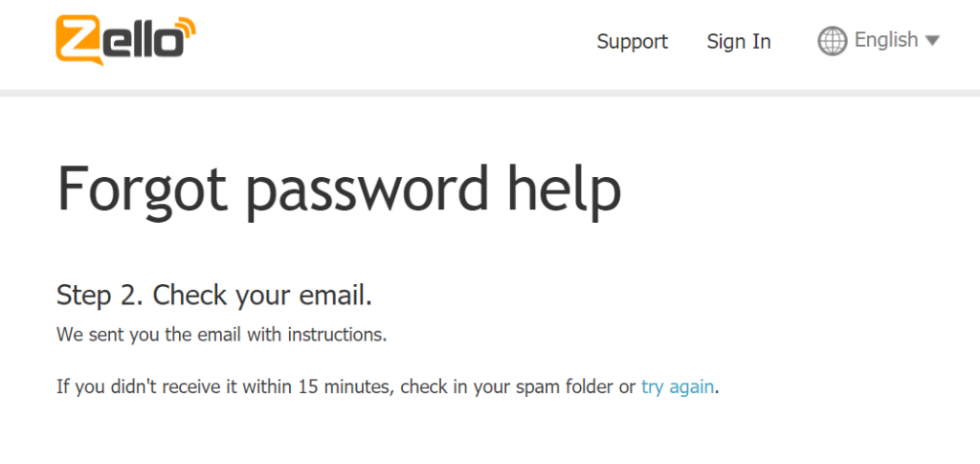
Task: Select the 'Forgot password help' heading
Action: [x=339, y=189]
